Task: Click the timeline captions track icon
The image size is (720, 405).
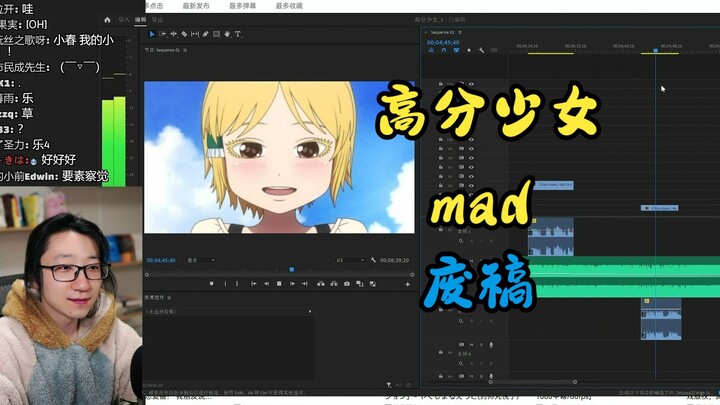Action: click(x=494, y=51)
